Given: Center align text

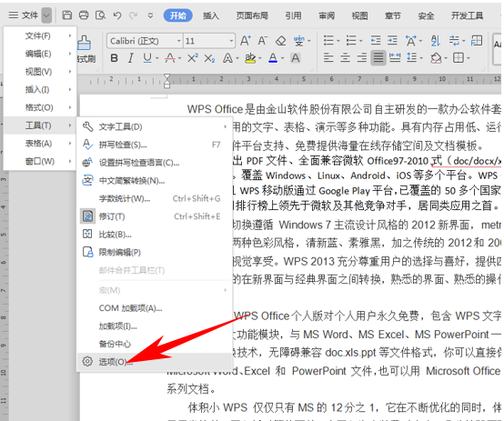Looking at the screenshot, I should 345,58.
